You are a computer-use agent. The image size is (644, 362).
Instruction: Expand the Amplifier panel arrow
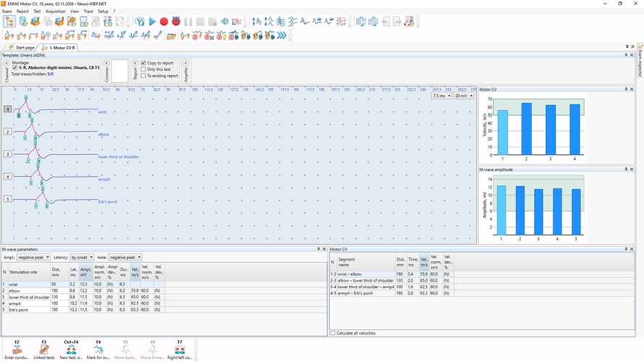[185, 63]
